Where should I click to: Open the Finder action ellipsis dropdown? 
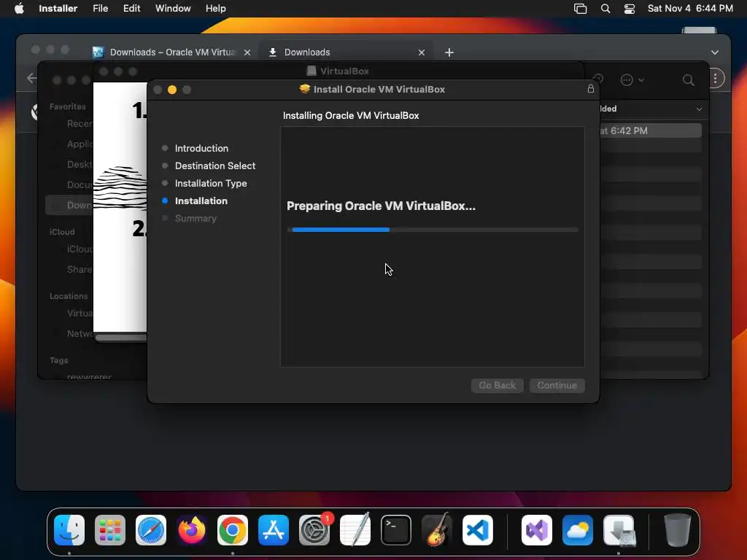pyautogui.click(x=632, y=80)
